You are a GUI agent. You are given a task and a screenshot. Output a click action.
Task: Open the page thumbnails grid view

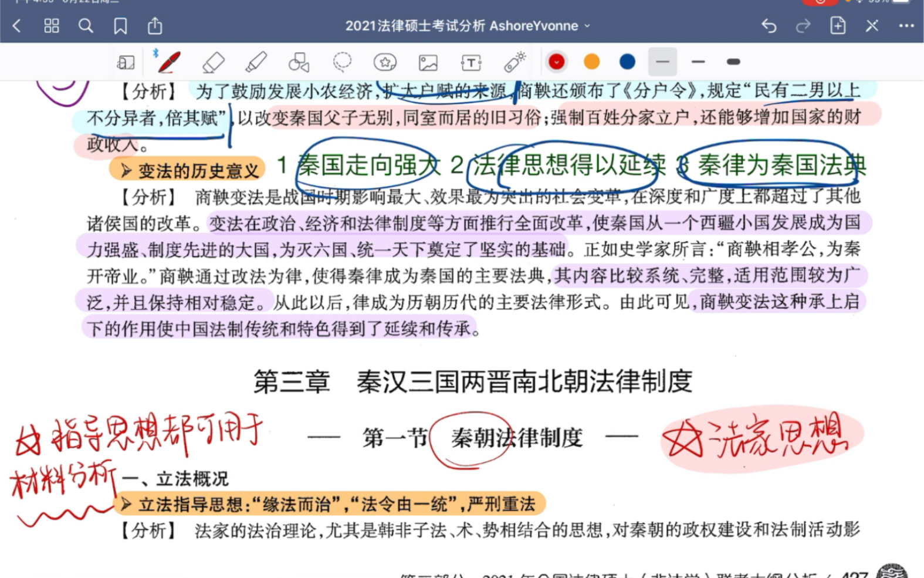(x=52, y=26)
